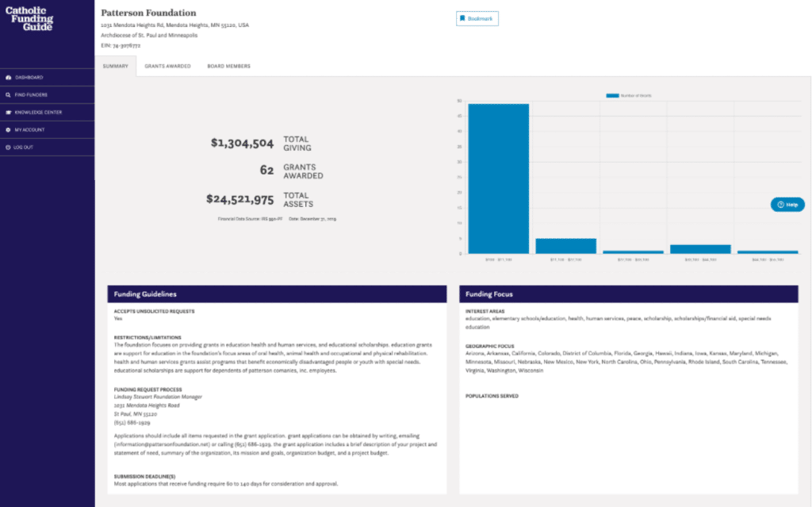
Task: Bookmark the Patterson Foundation profile
Action: [477, 19]
